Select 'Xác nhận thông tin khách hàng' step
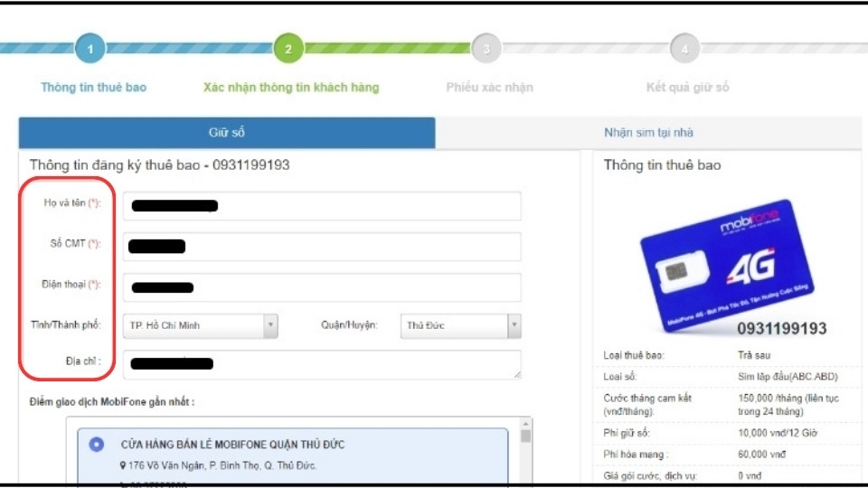This screenshot has height=488, width=868. tap(291, 87)
